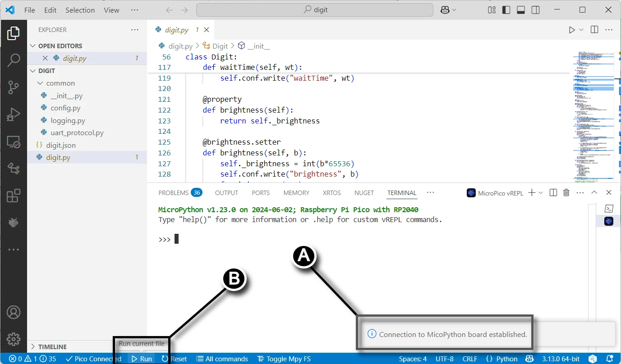This screenshot has height=364, width=621.
Task: Click Toggle Mpy FS in status bar
Action: [x=284, y=359]
